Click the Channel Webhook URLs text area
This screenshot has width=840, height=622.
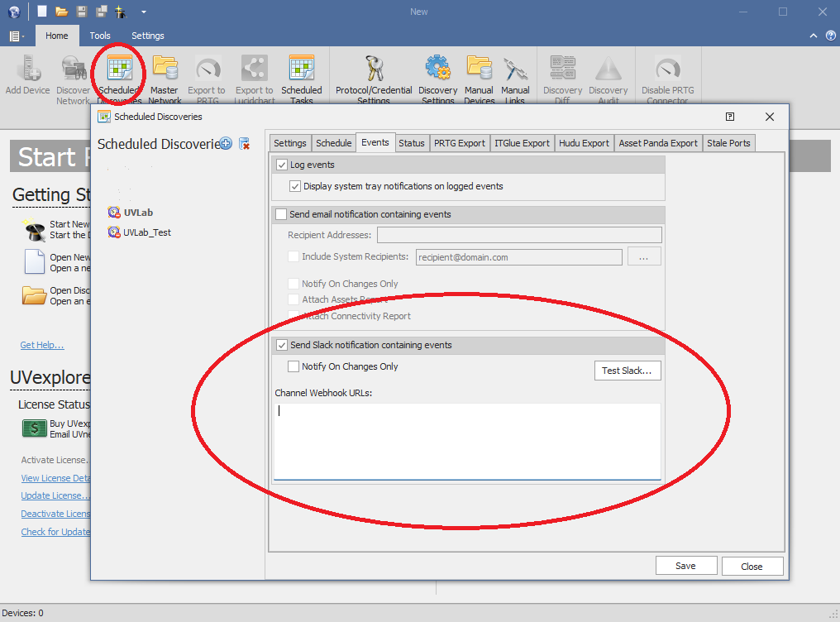(467, 442)
